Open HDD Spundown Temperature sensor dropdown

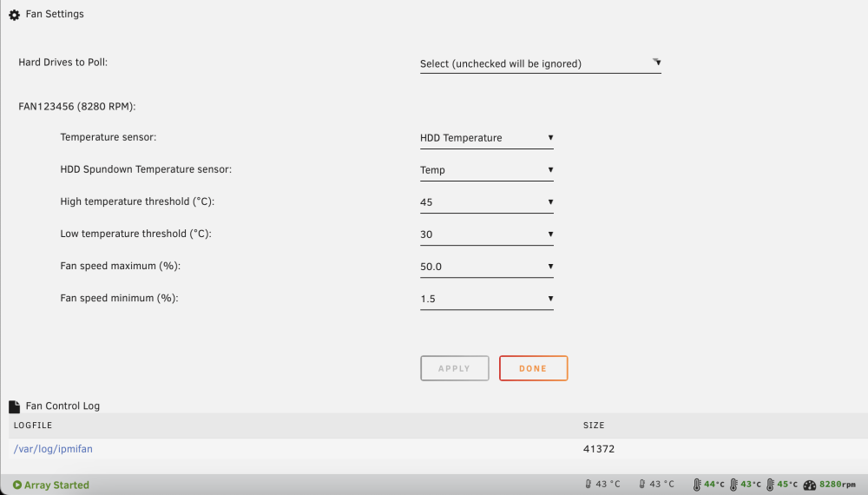[487, 170]
